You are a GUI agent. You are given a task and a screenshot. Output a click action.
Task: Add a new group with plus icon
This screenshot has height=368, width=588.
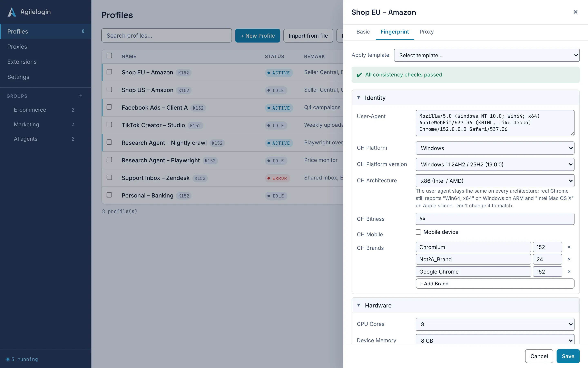(80, 96)
